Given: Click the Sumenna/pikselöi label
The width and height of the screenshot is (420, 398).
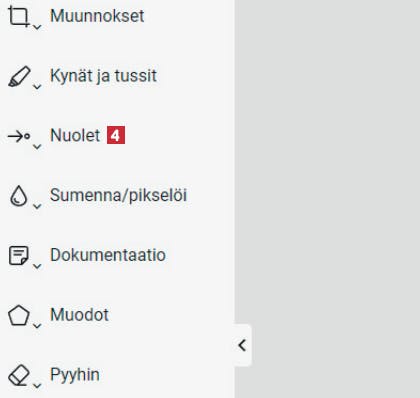Looking at the screenshot, I should pos(118,195).
